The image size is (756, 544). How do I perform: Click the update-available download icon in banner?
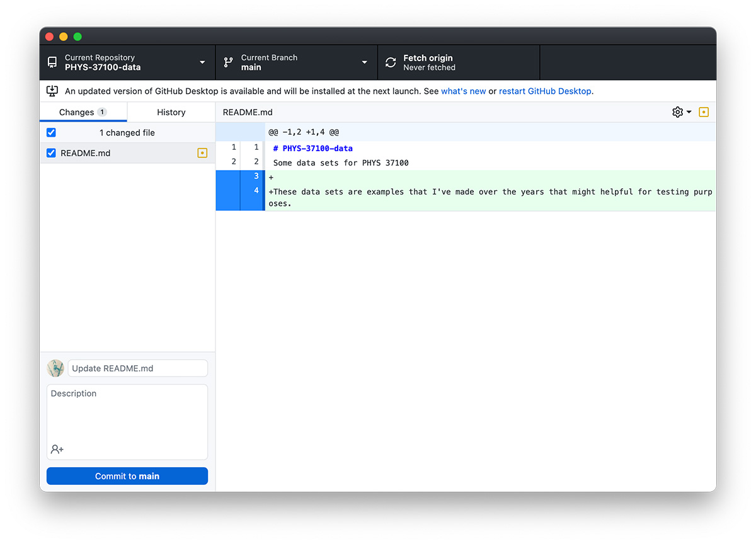pos(52,91)
